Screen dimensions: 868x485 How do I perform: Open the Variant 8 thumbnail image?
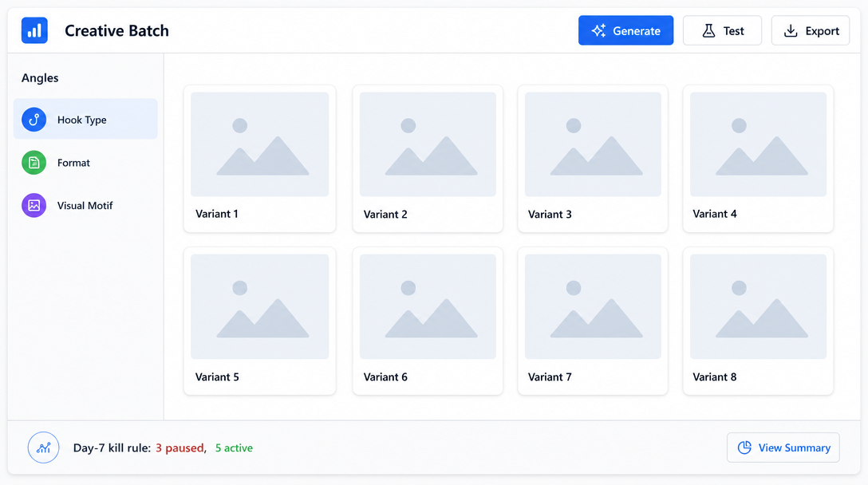[x=759, y=307]
